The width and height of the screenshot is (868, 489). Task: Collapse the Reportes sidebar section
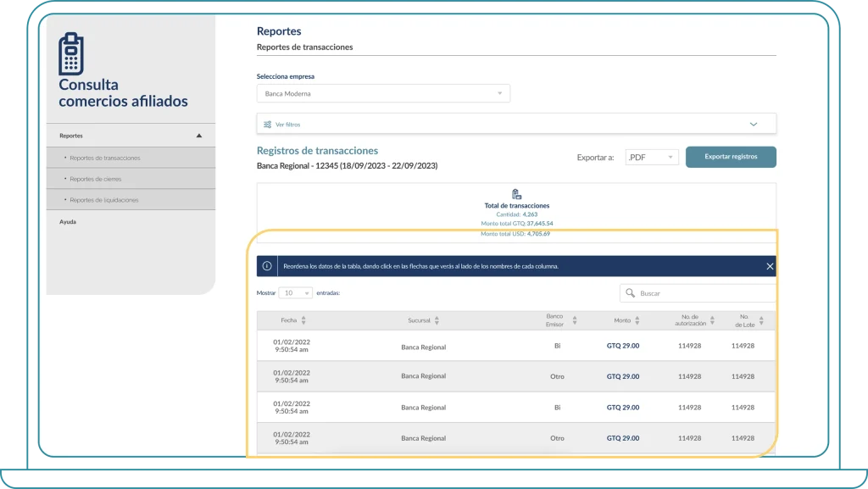tap(198, 136)
